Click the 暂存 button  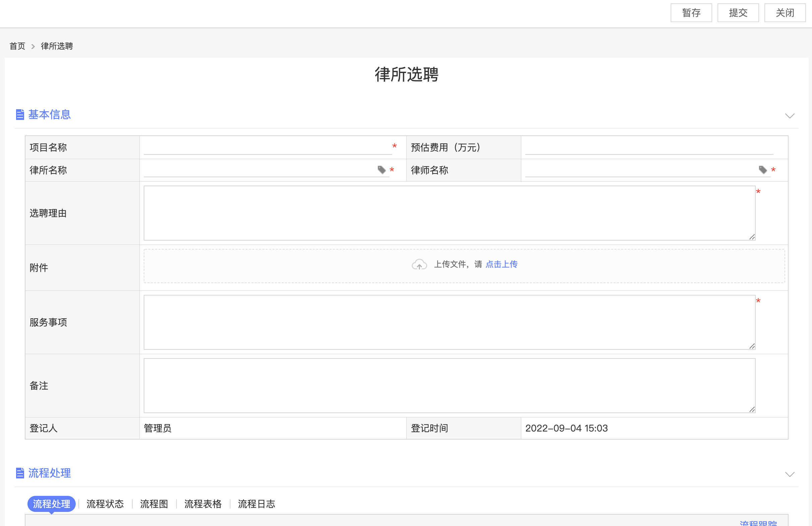tap(691, 13)
